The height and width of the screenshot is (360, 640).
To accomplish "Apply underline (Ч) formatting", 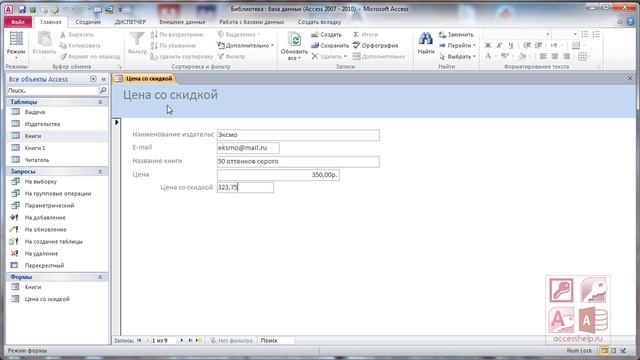I will pyautogui.click(x=511, y=45).
